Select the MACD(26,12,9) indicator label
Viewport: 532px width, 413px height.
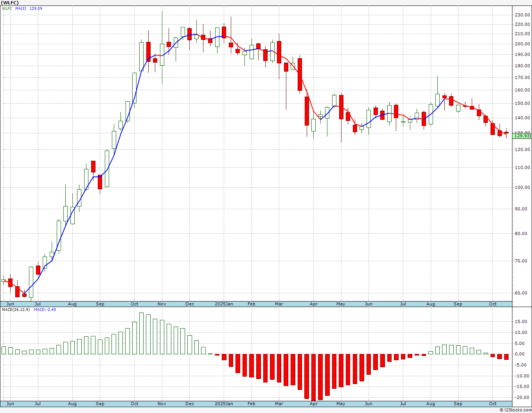[x=16, y=309]
